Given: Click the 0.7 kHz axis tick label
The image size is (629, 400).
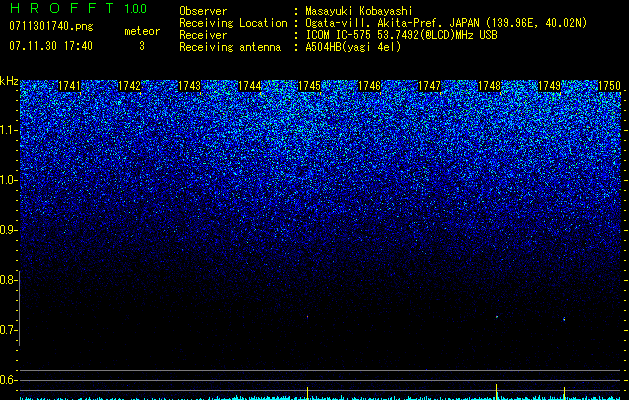Looking at the screenshot, I should [x=9, y=330].
